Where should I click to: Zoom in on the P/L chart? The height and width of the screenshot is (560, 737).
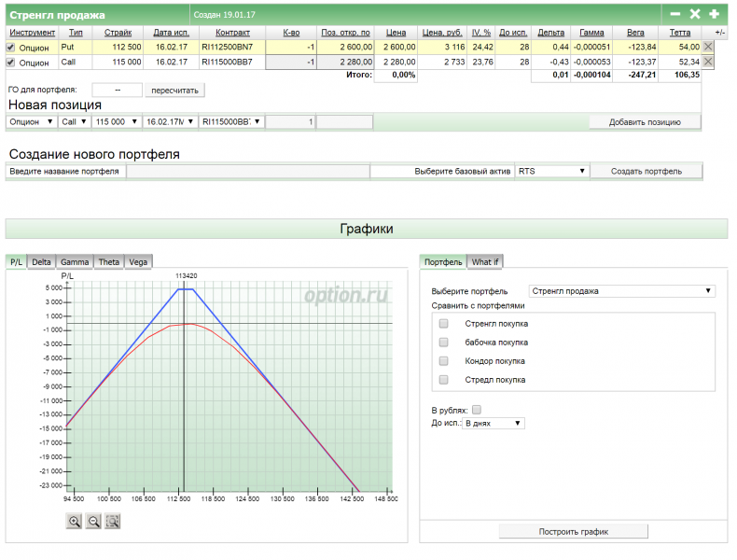[75, 522]
